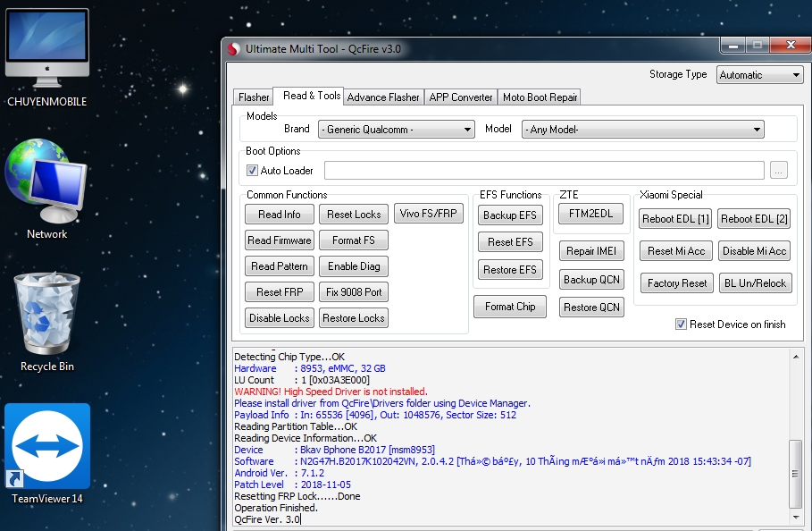Click the FTM2EDL button
This screenshot has height=531, width=812.
click(x=590, y=214)
